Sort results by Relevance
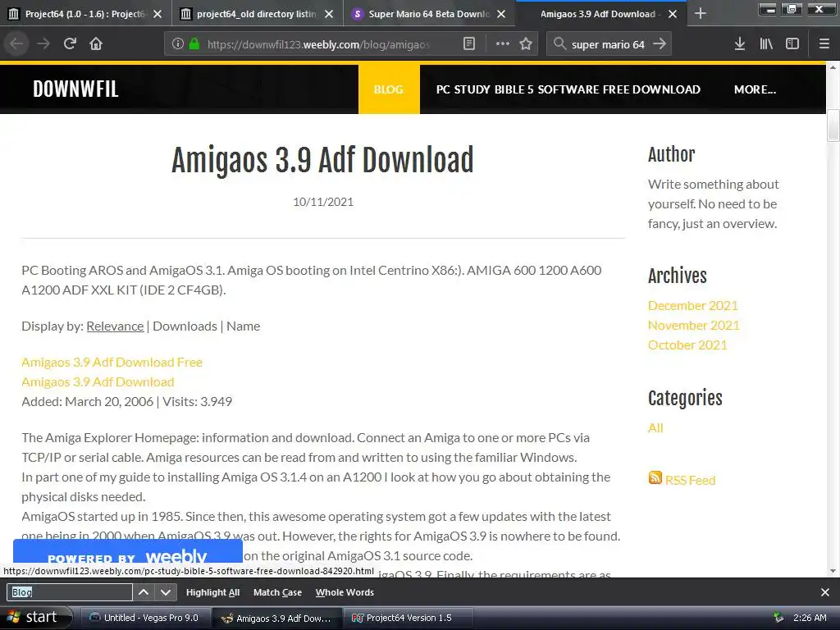 [x=115, y=326]
